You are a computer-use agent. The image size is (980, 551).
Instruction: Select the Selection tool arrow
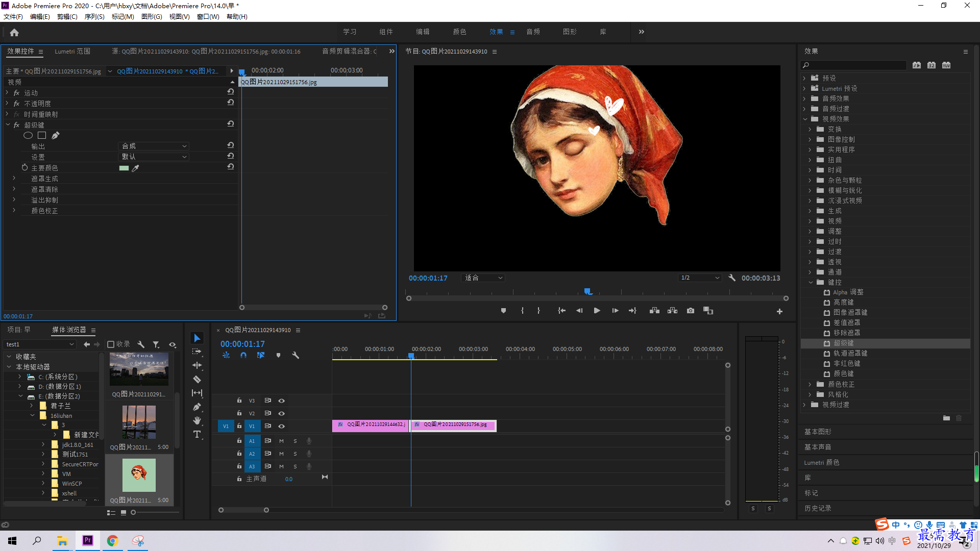pyautogui.click(x=197, y=338)
